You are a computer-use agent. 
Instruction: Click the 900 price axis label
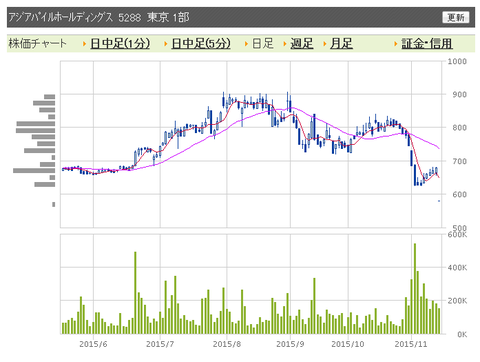pos(459,95)
